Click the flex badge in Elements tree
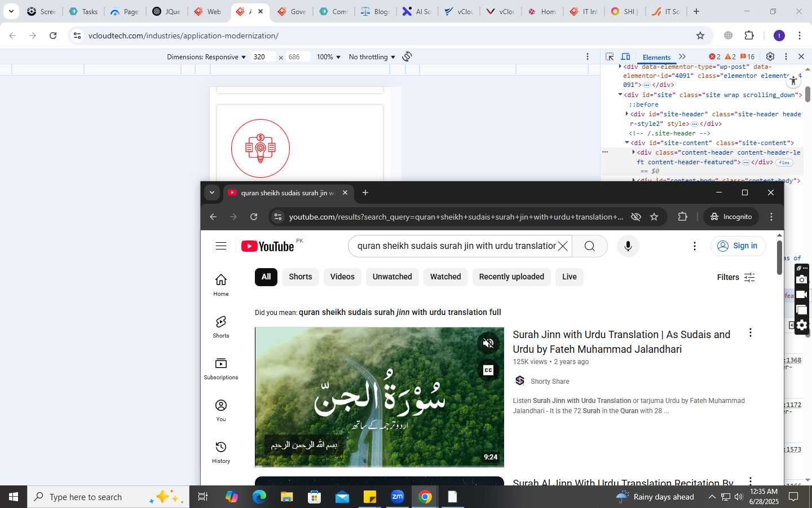The width and height of the screenshot is (812, 508). click(784, 163)
